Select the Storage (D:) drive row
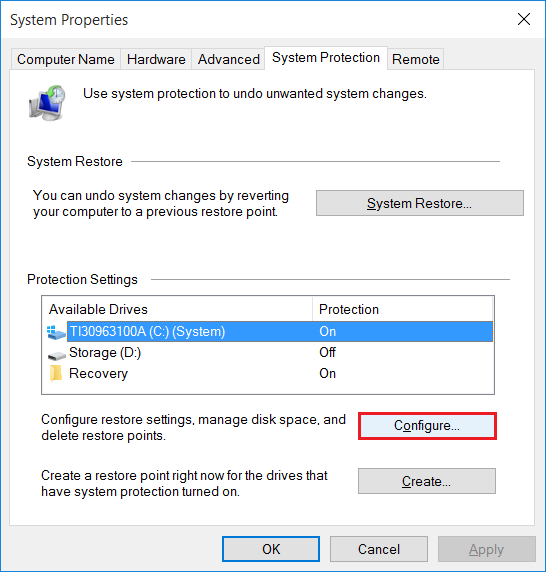 coord(270,353)
